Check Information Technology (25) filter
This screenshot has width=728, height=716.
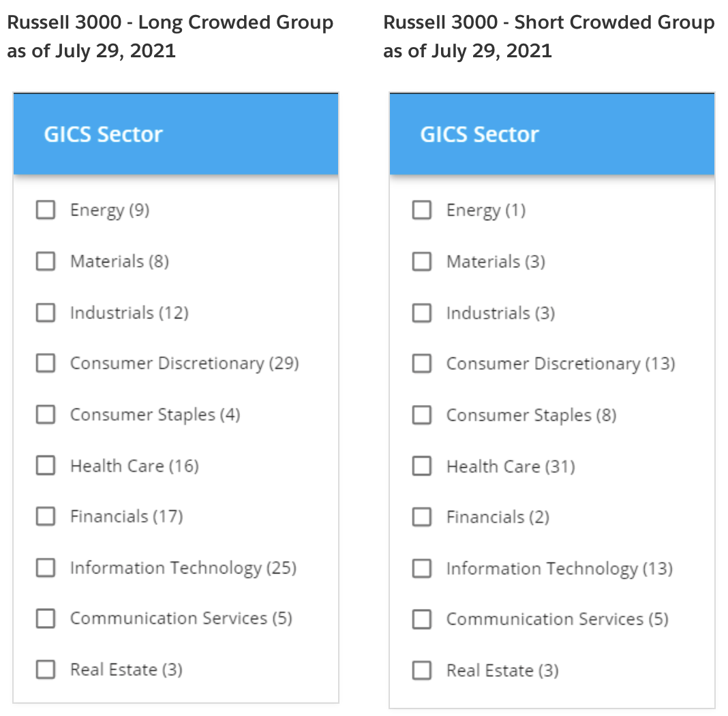pyautogui.click(x=46, y=567)
